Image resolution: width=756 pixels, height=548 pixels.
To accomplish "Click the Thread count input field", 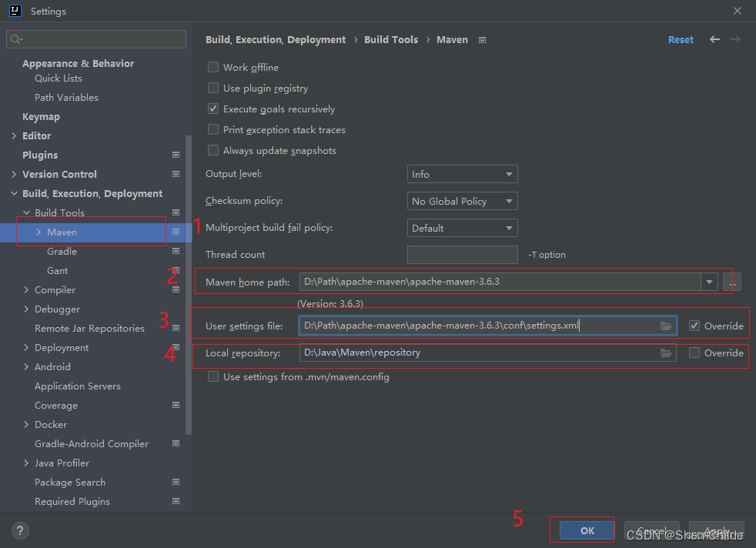I will [x=463, y=255].
